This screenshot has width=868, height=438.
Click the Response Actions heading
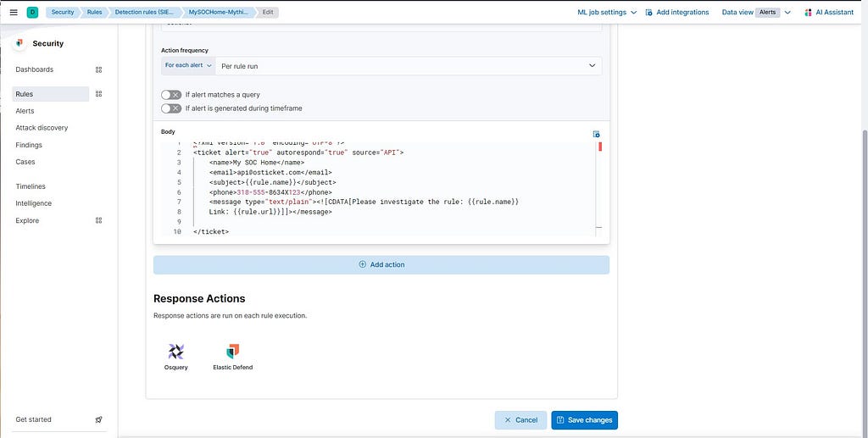coord(199,298)
